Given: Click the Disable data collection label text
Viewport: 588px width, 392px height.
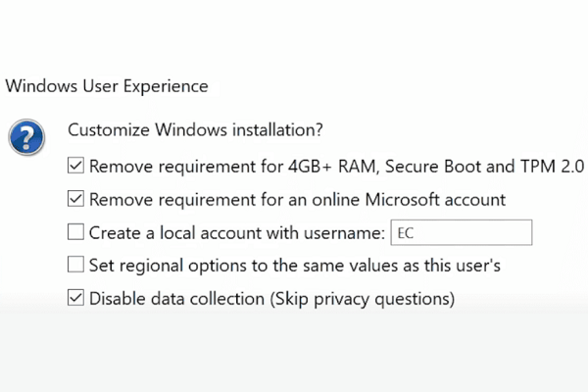Looking at the screenshot, I should pyautogui.click(x=271, y=298).
